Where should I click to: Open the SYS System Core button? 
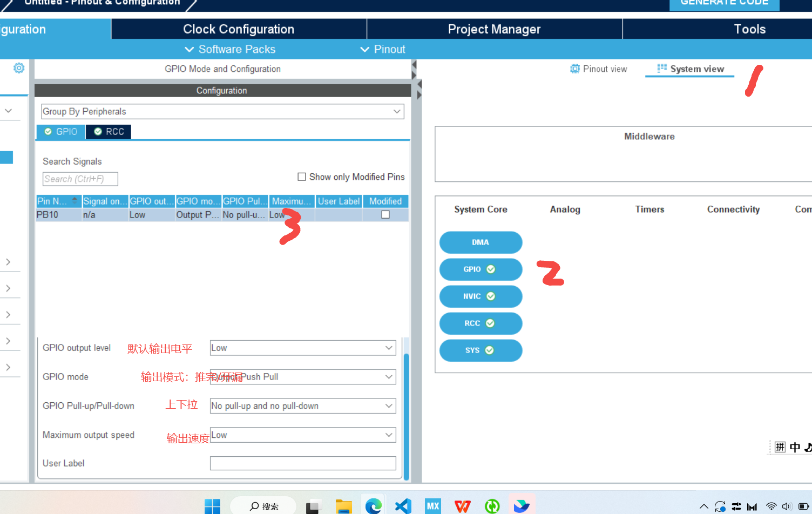click(x=481, y=350)
